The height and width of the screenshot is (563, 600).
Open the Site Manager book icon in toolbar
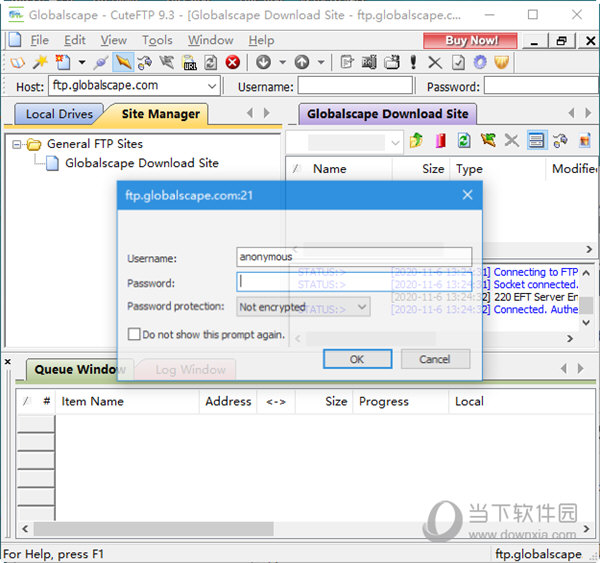[17, 62]
